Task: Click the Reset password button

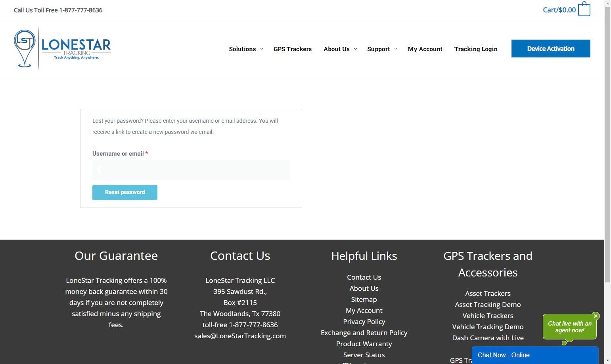Action: (x=125, y=192)
